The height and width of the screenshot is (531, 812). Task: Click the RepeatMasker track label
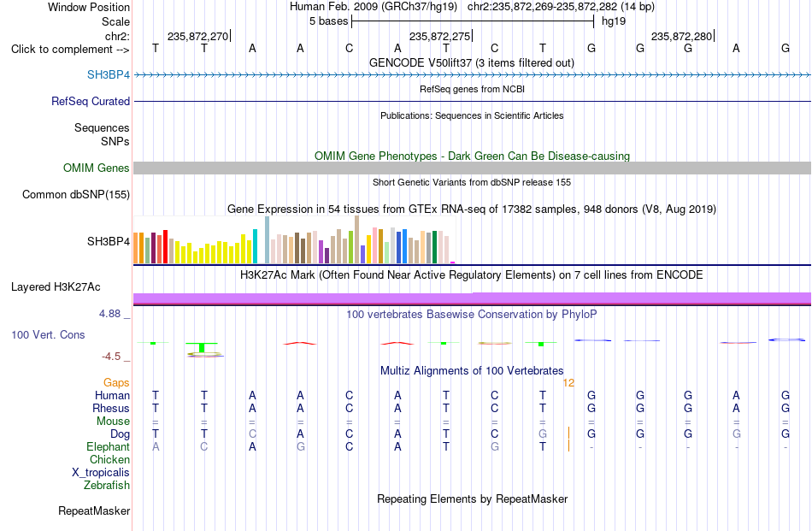click(94, 510)
